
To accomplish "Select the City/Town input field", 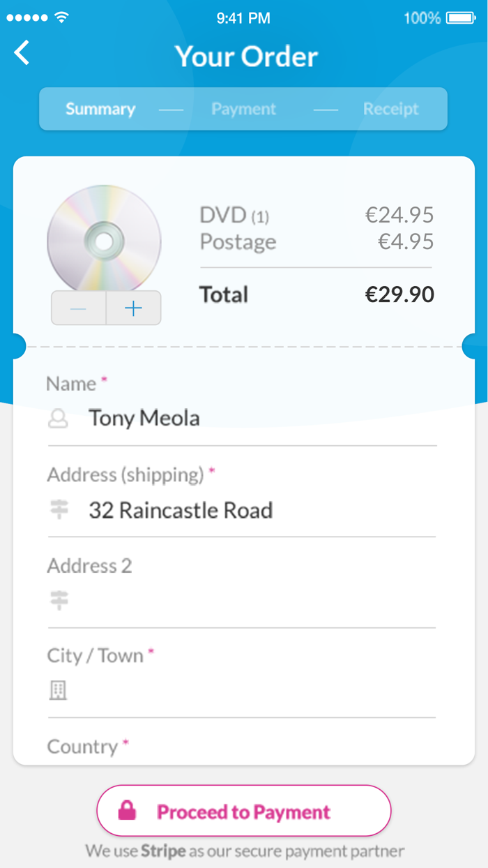I will tap(209, 690).
